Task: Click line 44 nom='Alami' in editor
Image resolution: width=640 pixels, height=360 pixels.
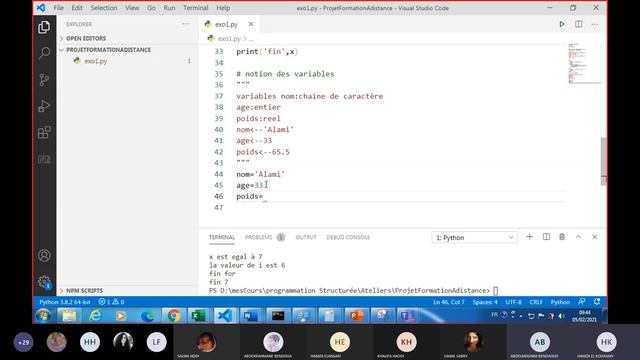Action: tap(260, 174)
